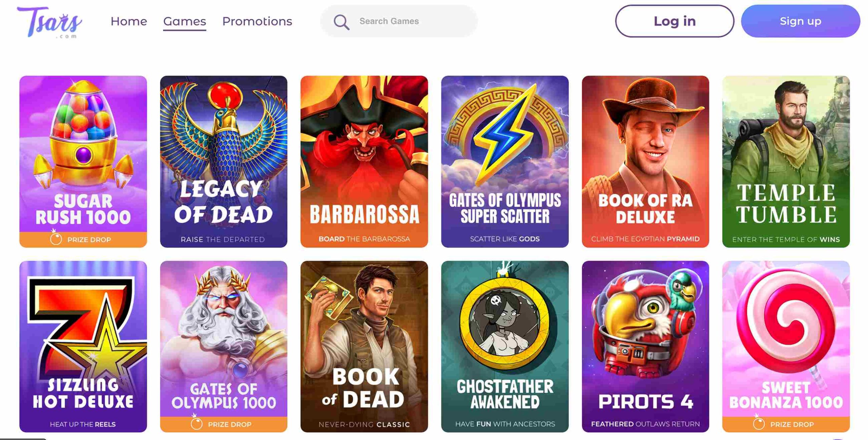Open the Book of Dead game
This screenshot has height=440, width=868.
[364, 346]
